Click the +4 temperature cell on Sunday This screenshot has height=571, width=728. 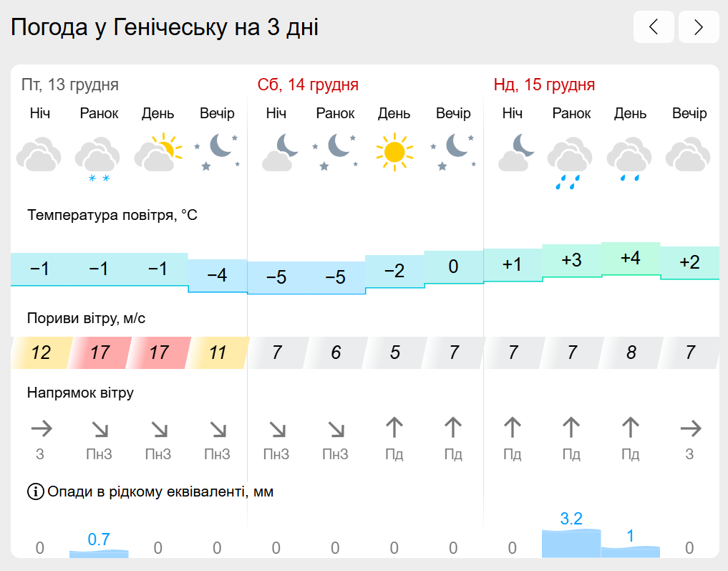(631, 259)
